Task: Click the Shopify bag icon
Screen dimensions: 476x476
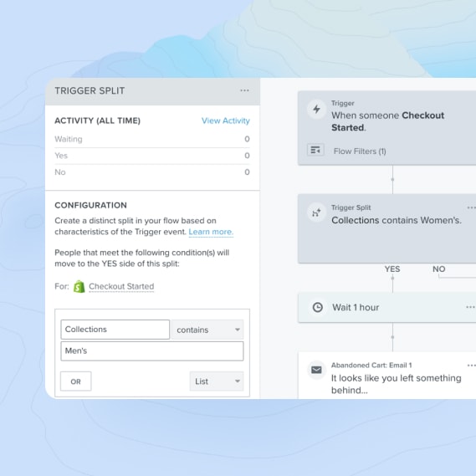Action: tap(79, 286)
